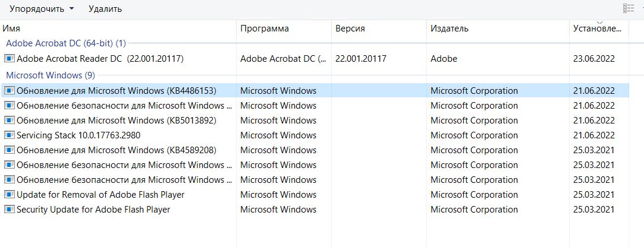Click the Update for Removal of Adobe Flash Player icon
644x247 pixels.
[x=10, y=195]
